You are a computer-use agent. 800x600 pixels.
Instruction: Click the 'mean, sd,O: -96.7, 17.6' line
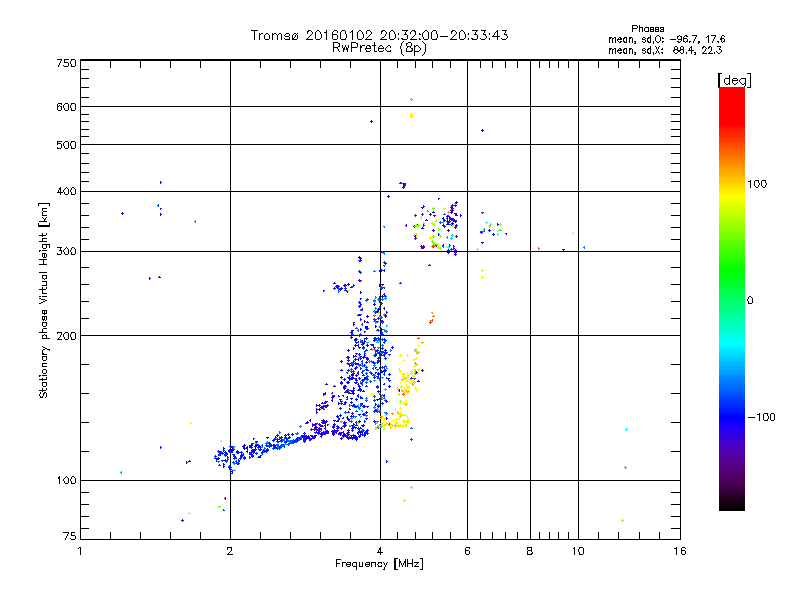click(x=666, y=39)
